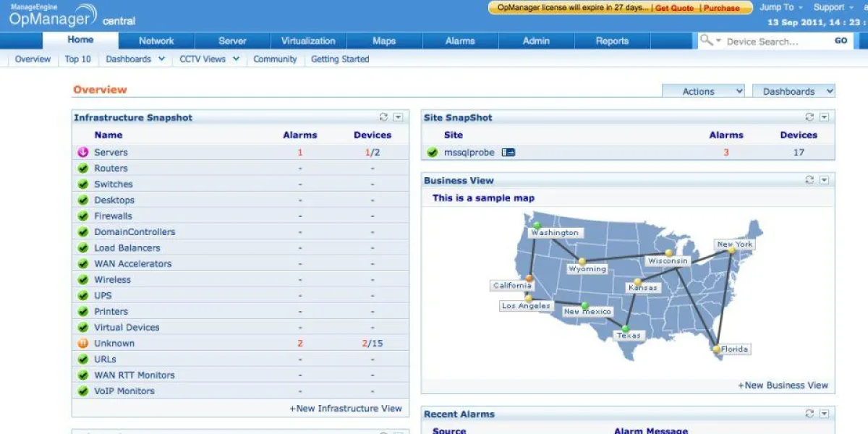Viewport: 868px width, 434px height.
Task: Click the +New Infrastructure View link
Action: (346, 408)
